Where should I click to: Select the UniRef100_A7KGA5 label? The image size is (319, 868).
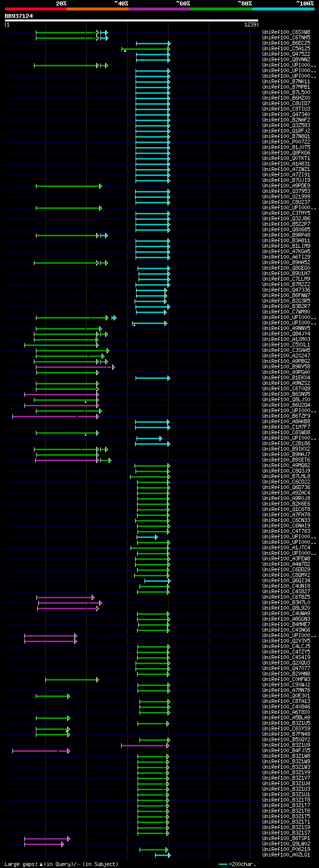click(x=286, y=252)
